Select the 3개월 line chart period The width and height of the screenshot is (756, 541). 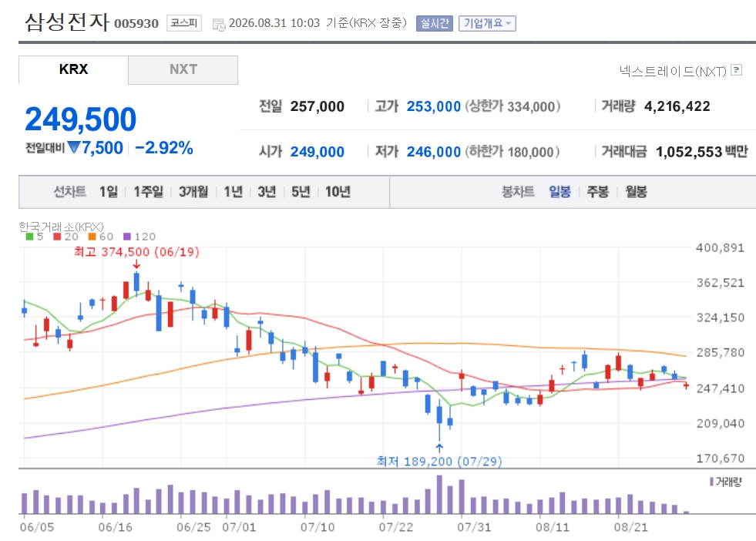[x=193, y=192]
